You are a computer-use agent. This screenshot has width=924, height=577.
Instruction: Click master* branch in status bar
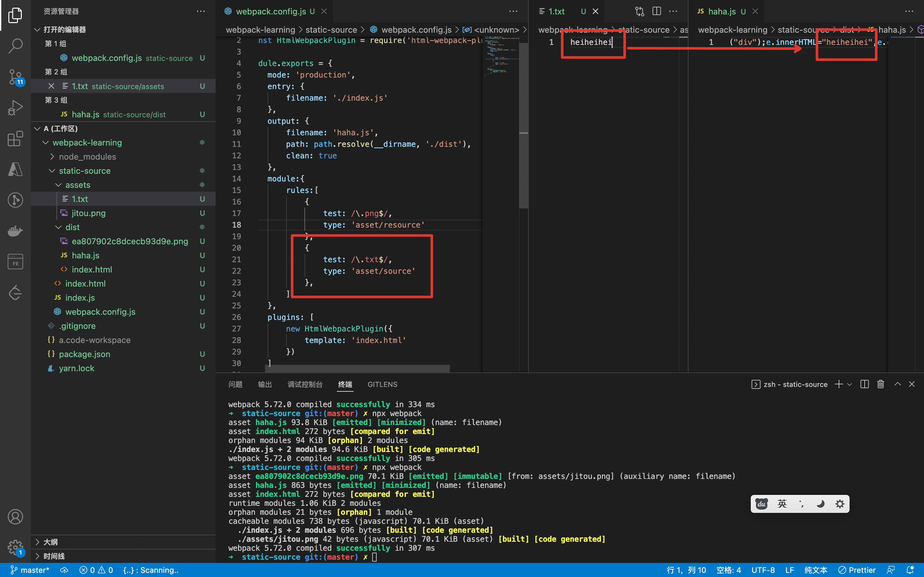[x=30, y=570]
